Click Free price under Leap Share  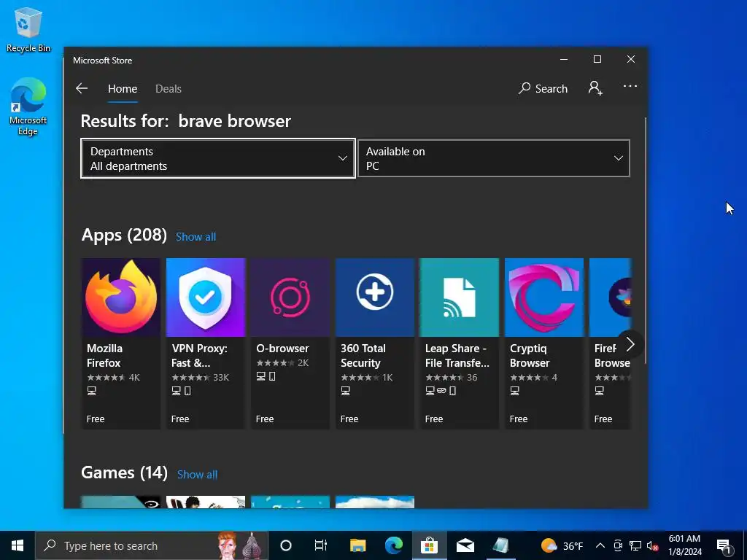tap(434, 419)
